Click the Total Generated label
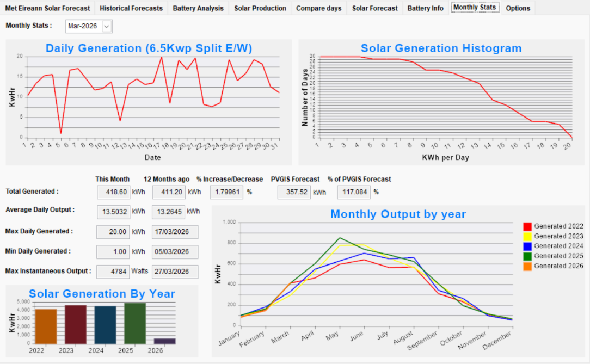The height and width of the screenshot is (364, 590). [32, 192]
